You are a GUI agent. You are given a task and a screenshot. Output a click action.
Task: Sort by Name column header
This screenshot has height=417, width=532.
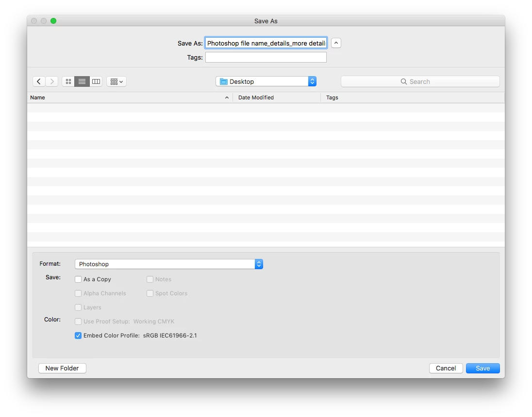pyautogui.click(x=130, y=97)
